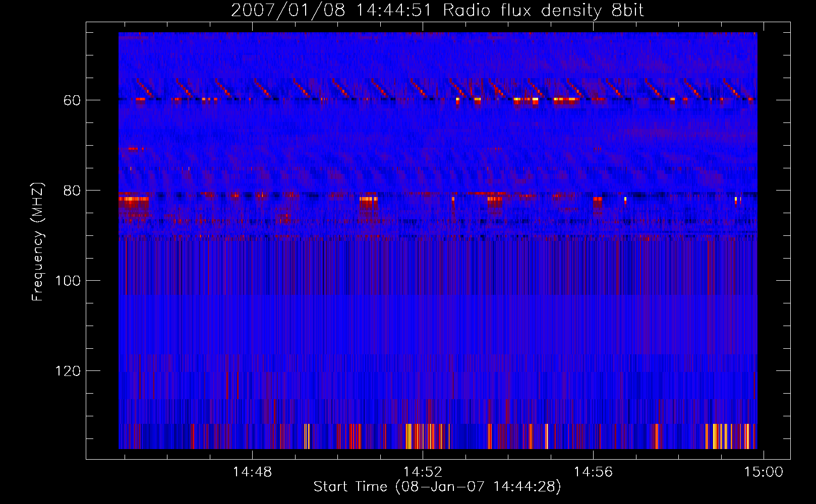Click the 60 frequency tick label
816x504 pixels.
click(72, 100)
